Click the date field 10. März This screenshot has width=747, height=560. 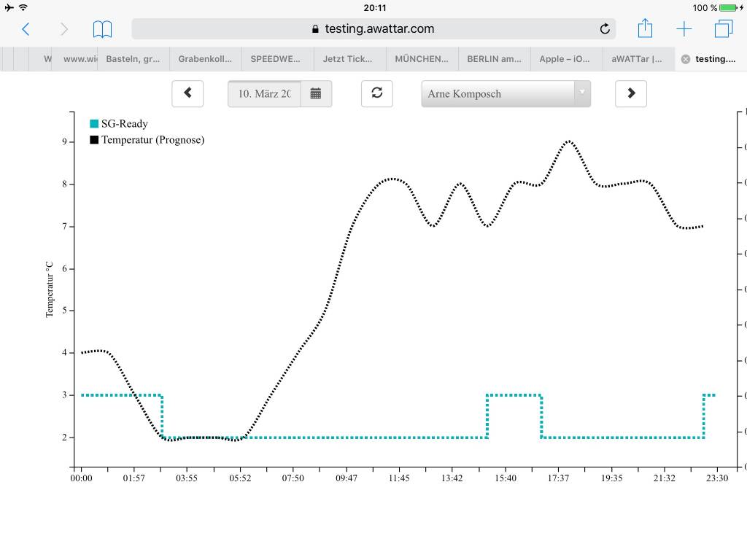pyautogui.click(x=264, y=94)
